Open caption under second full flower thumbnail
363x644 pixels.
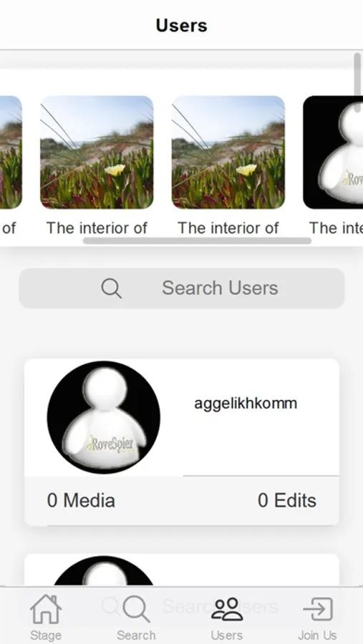228,228
